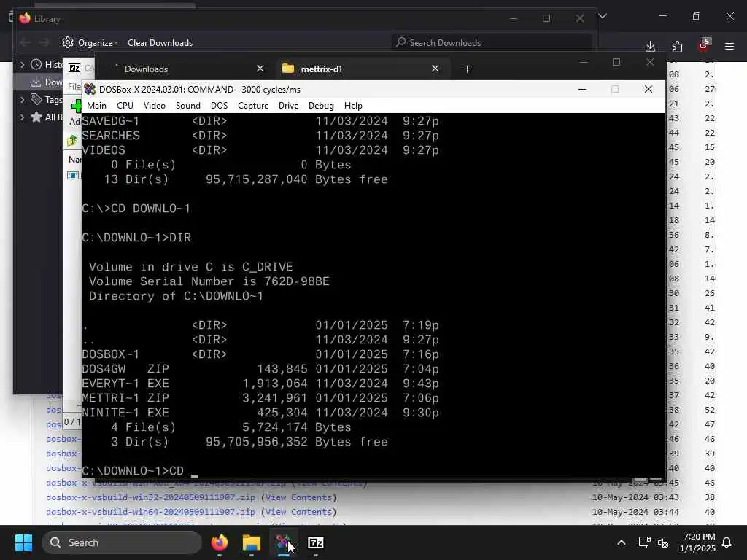
Task: Add a new tab in File Explorer
Action: click(468, 69)
